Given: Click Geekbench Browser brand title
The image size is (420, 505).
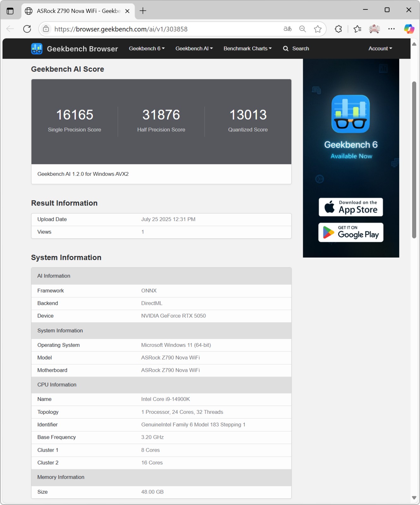Looking at the screenshot, I should point(82,49).
